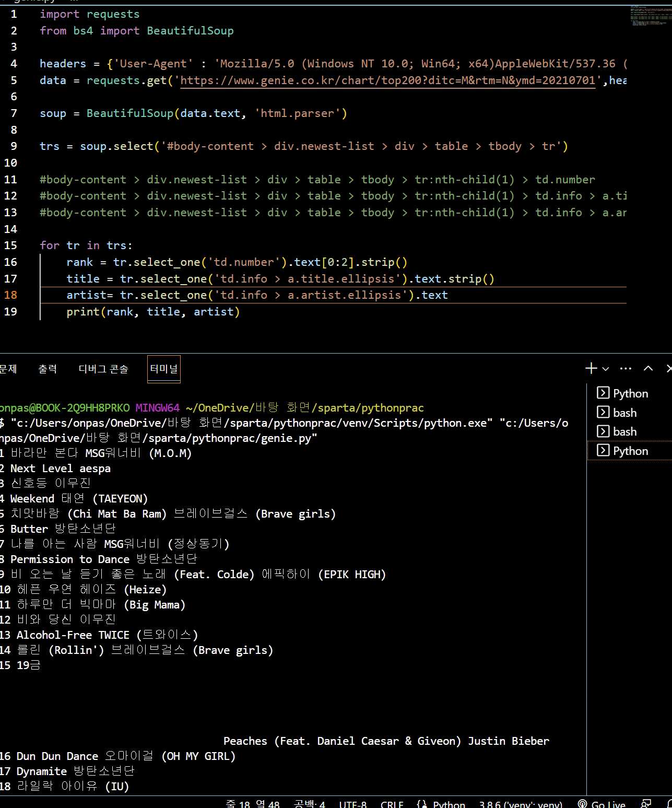Select the bash terminal directly below the unselected Python entry
Screen dimensions: 672x808
pos(630,413)
